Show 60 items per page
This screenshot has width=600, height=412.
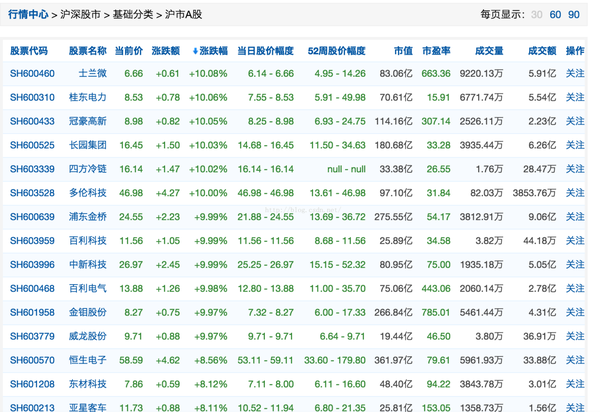pyautogui.click(x=555, y=15)
